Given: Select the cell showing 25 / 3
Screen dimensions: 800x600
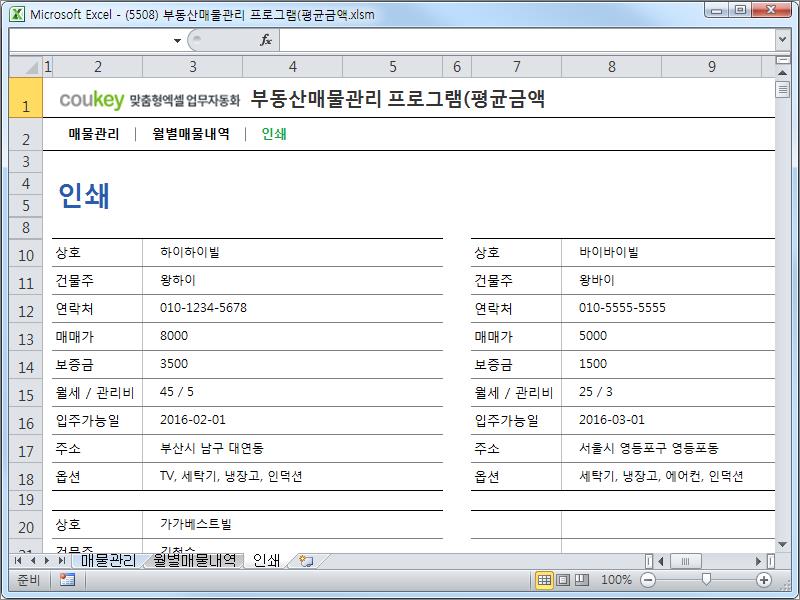Looking at the screenshot, I should click(x=668, y=392).
